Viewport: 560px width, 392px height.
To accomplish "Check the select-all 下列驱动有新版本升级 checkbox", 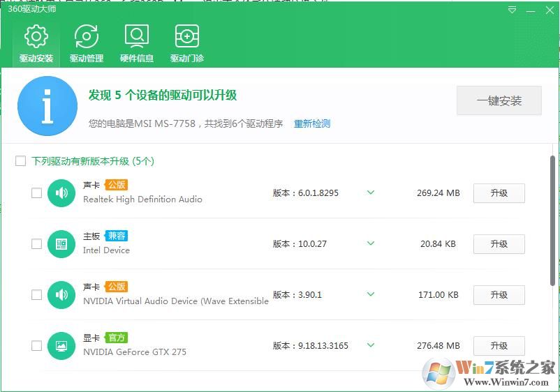I will (x=21, y=161).
